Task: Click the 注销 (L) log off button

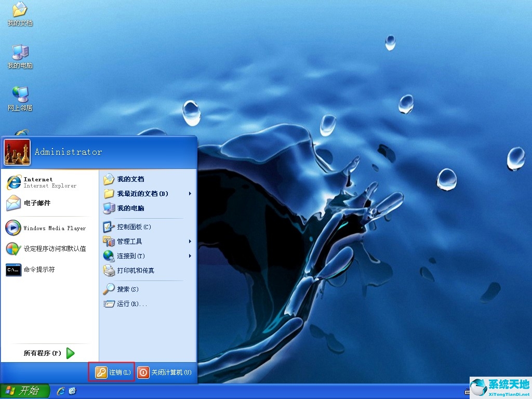Action: pyautogui.click(x=112, y=372)
